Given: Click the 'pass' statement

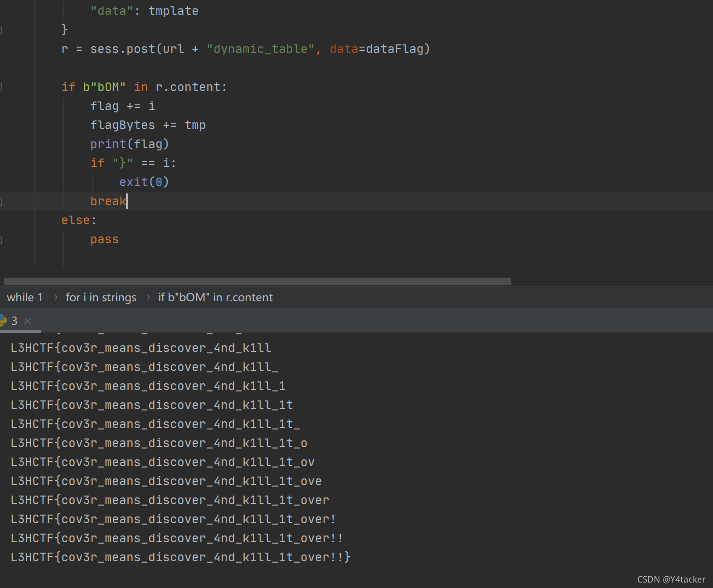Looking at the screenshot, I should coord(104,239).
